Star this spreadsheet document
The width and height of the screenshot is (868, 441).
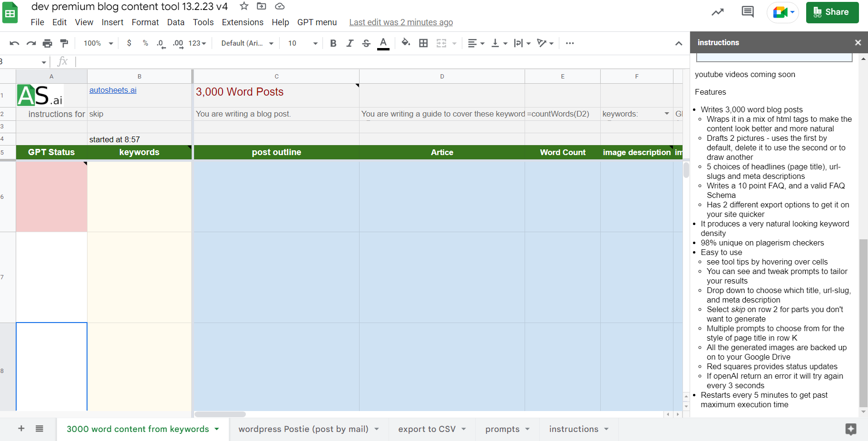[x=244, y=6]
